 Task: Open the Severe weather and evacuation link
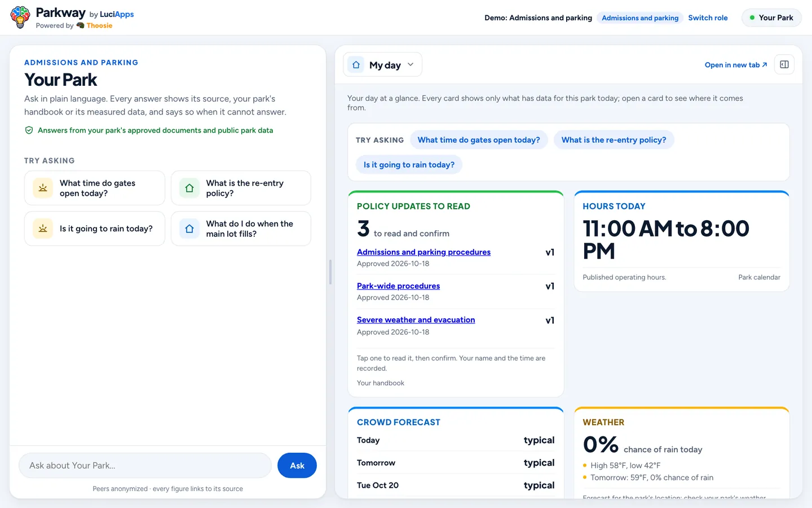416,320
